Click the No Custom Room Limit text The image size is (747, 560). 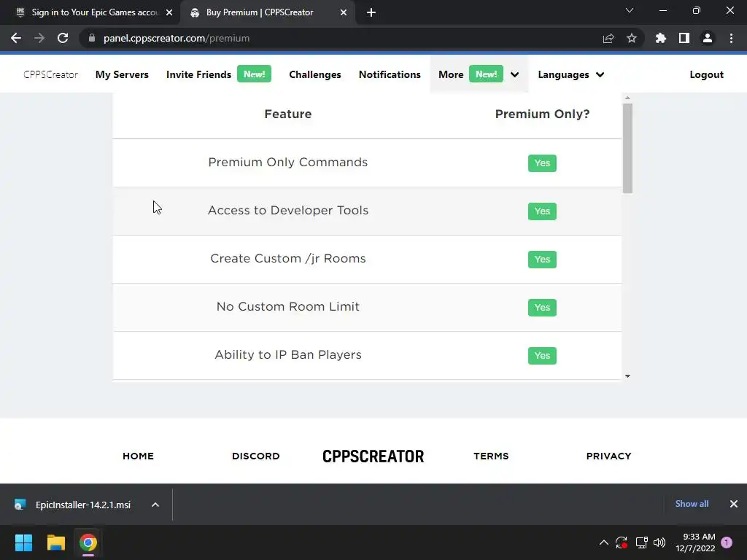287,306
